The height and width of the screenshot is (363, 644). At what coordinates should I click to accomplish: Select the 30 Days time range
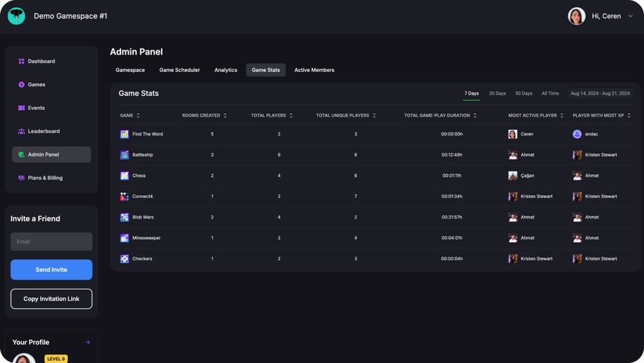pos(497,93)
